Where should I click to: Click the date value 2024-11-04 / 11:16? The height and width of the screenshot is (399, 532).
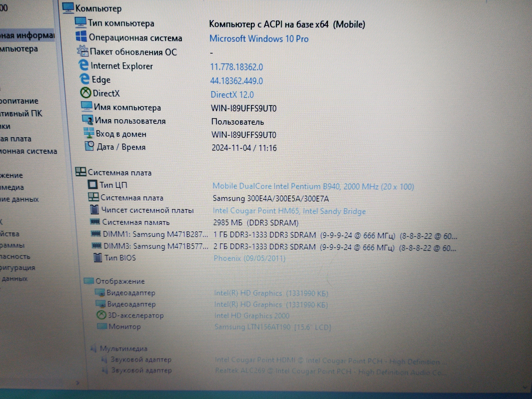pos(244,148)
